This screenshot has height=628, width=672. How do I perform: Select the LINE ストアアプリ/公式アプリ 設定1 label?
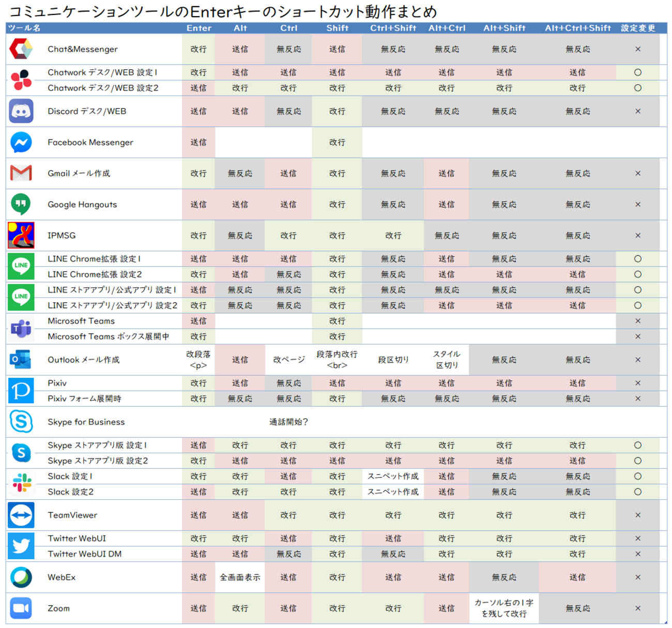tap(112, 289)
